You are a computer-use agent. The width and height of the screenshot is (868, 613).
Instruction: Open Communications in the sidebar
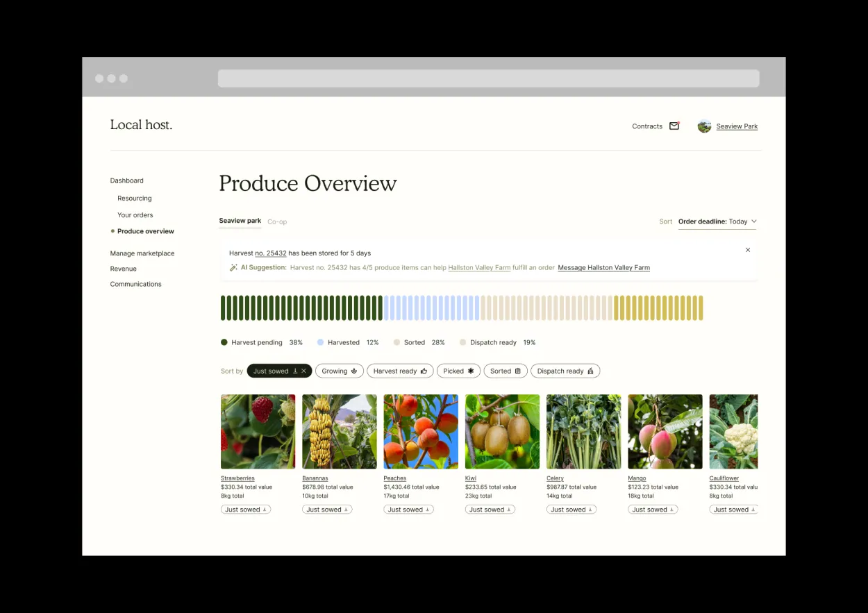pos(136,284)
